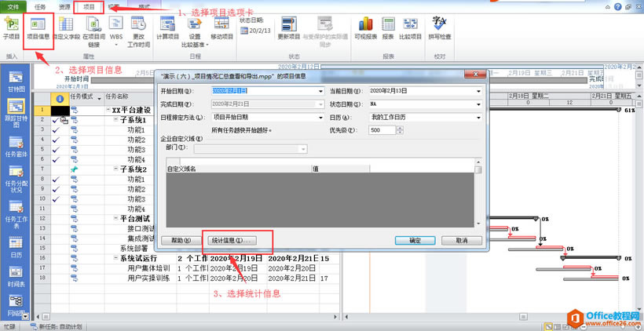
Task: Click Cancel (取消) button
Action: pyautogui.click(x=462, y=240)
